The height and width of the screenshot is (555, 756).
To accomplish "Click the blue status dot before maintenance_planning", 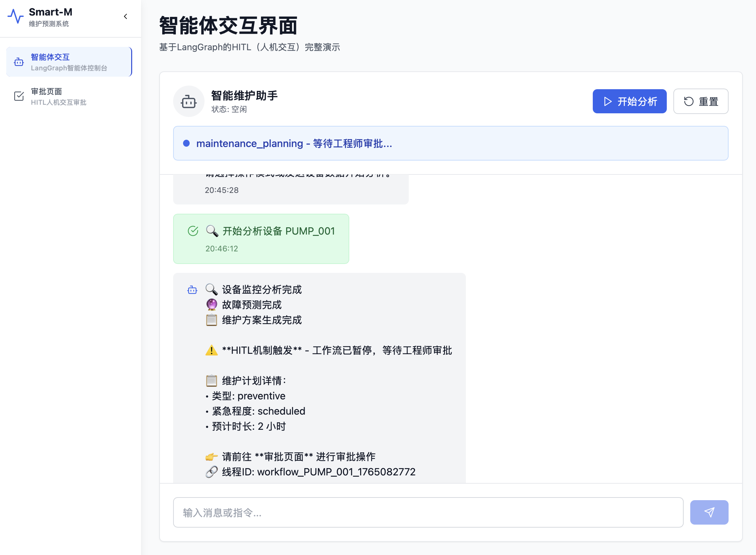I will coord(186,143).
